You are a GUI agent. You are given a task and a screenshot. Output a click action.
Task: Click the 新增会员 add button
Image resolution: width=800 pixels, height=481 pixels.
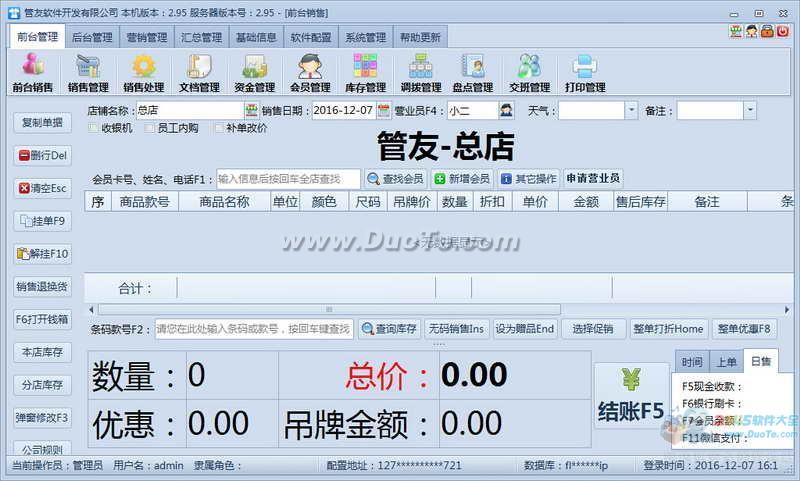pos(462,179)
